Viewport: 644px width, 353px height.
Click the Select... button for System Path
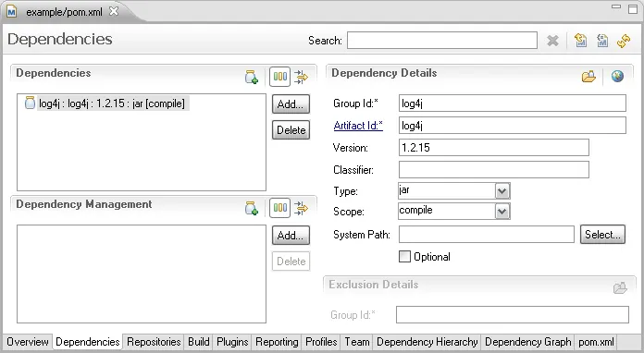pyautogui.click(x=602, y=235)
